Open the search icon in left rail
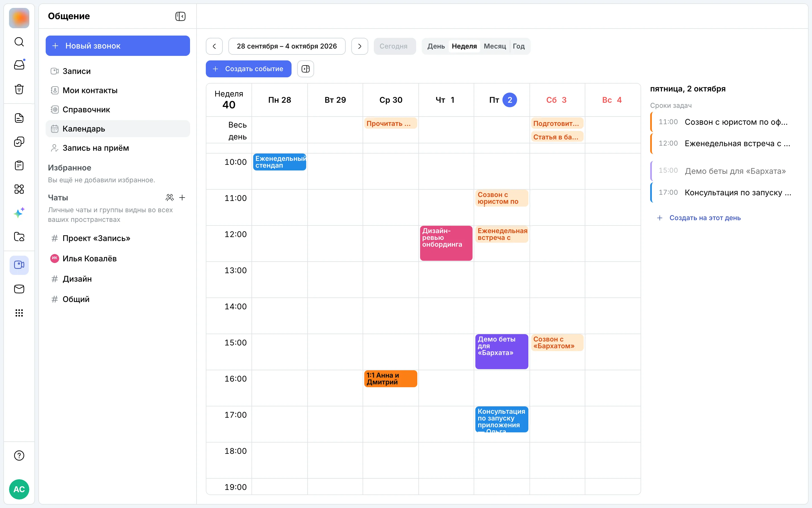 19,42
